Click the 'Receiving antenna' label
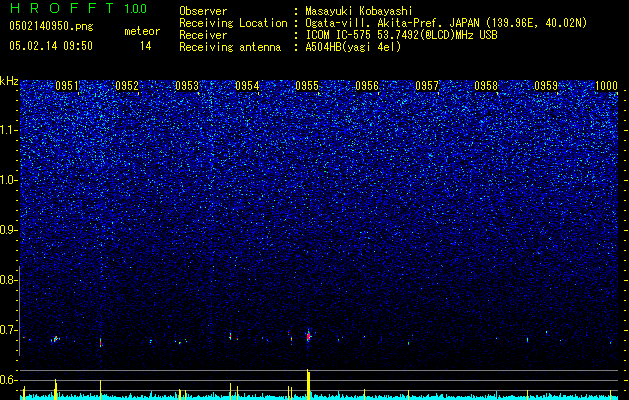This screenshot has height=400, width=629. click(230, 47)
